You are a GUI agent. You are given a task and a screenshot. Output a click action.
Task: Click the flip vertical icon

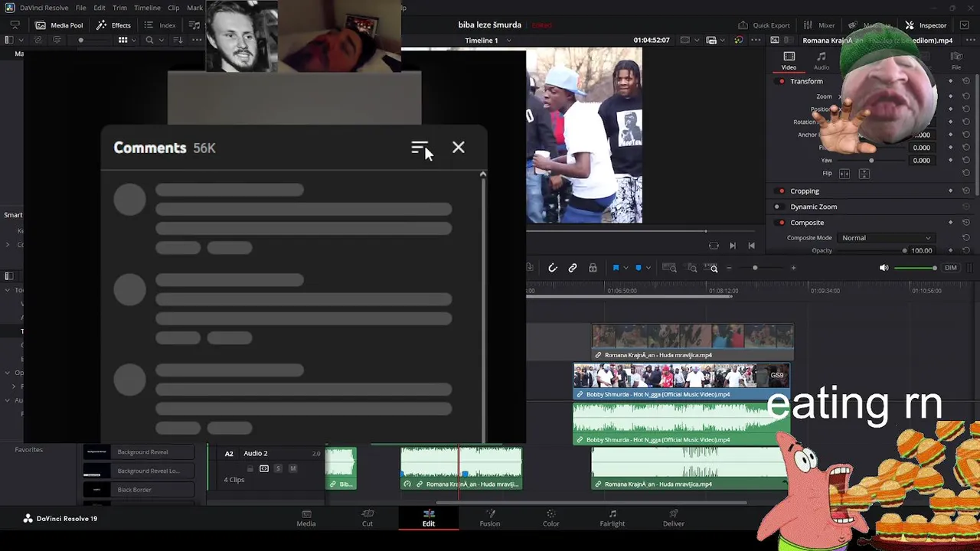tap(864, 174)
